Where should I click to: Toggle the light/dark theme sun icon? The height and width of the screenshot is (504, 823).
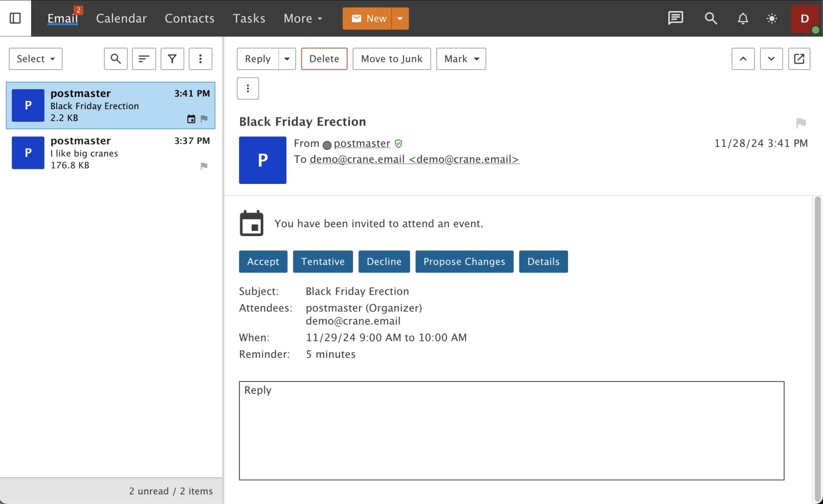772,18
